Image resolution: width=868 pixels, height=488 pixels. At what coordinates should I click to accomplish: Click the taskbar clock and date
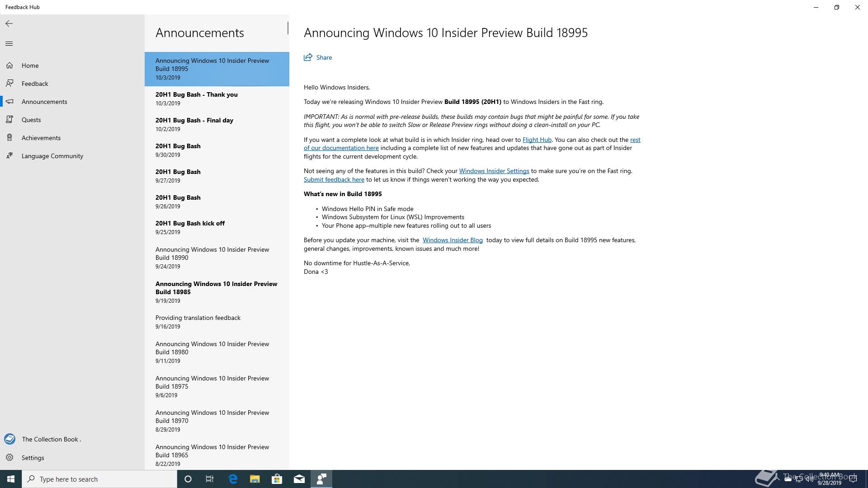tap(829, 479)
